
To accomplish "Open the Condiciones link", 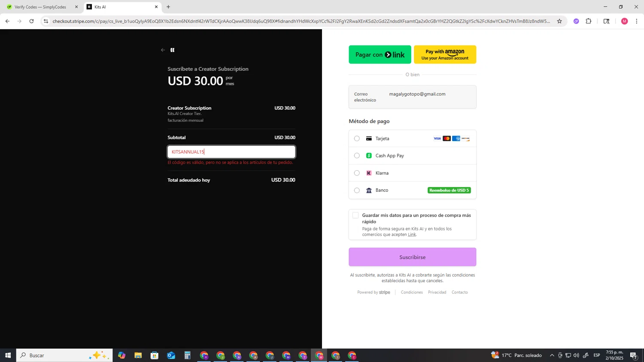I will (412, 293).
